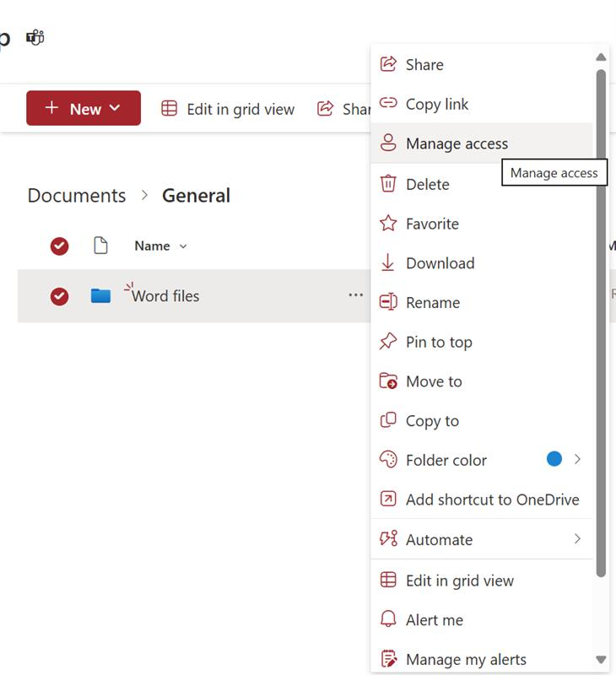Screen dimensions: 616x675
Task: Choose Copy link from the menu
Action: tap(482, 104)
